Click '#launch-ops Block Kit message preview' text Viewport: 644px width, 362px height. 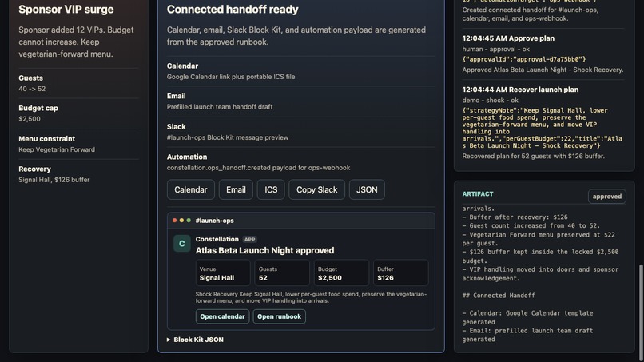click(x=228, y=137)
